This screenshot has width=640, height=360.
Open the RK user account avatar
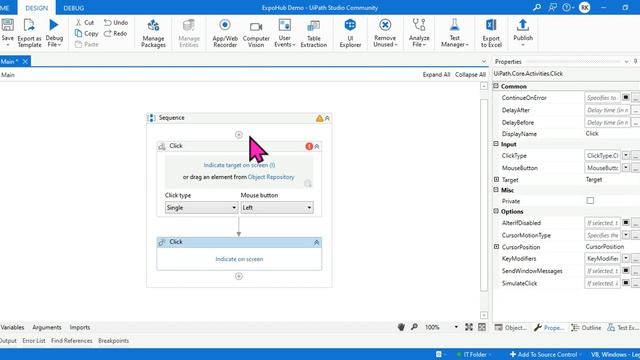[x=584, y=7]
